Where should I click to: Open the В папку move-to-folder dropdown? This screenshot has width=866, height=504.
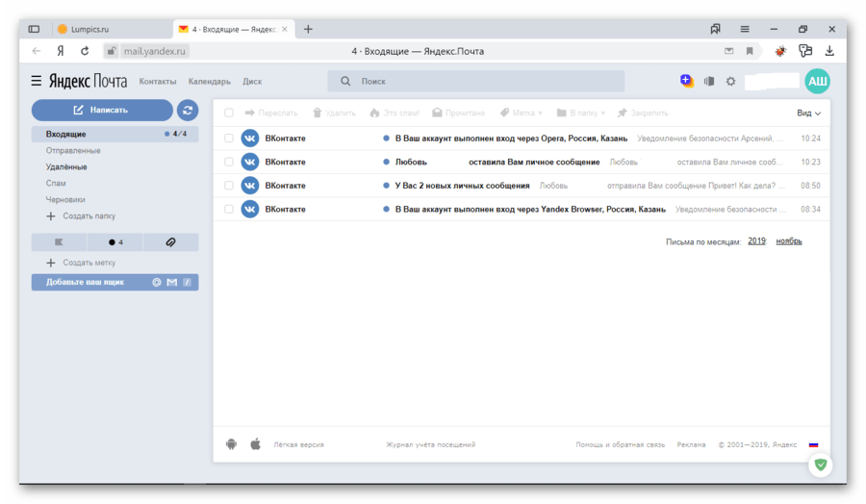[x=581, y=113]
